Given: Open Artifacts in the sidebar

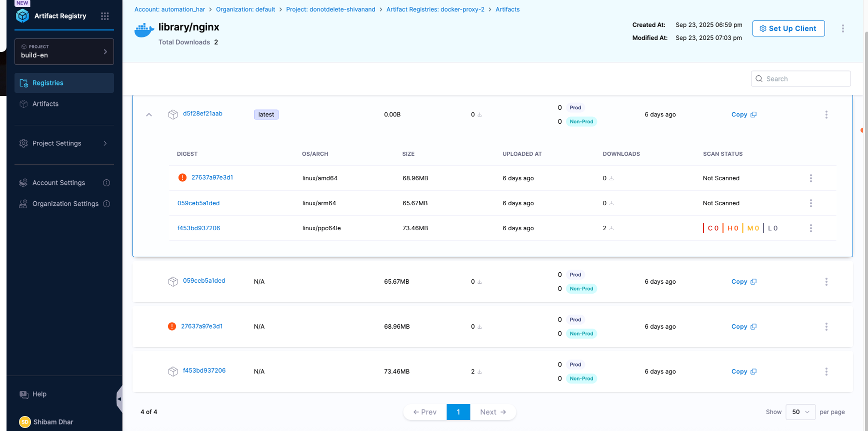Looking at the screenshot, I should click(45, 104).
